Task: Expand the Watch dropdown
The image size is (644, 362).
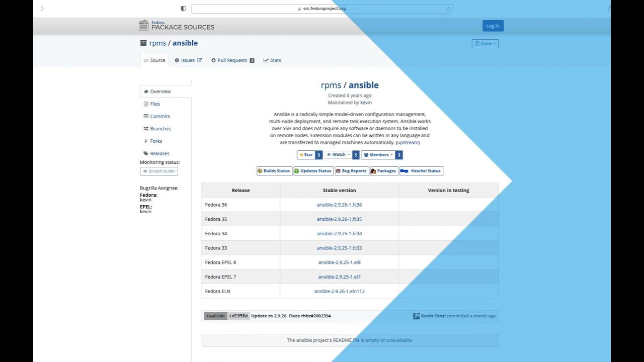Action: (x=338, y=155)
